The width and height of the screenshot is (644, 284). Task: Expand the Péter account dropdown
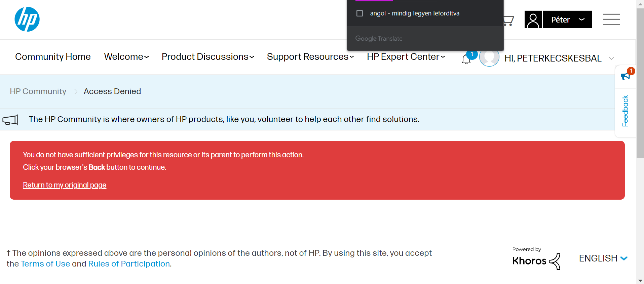(567, 20)
